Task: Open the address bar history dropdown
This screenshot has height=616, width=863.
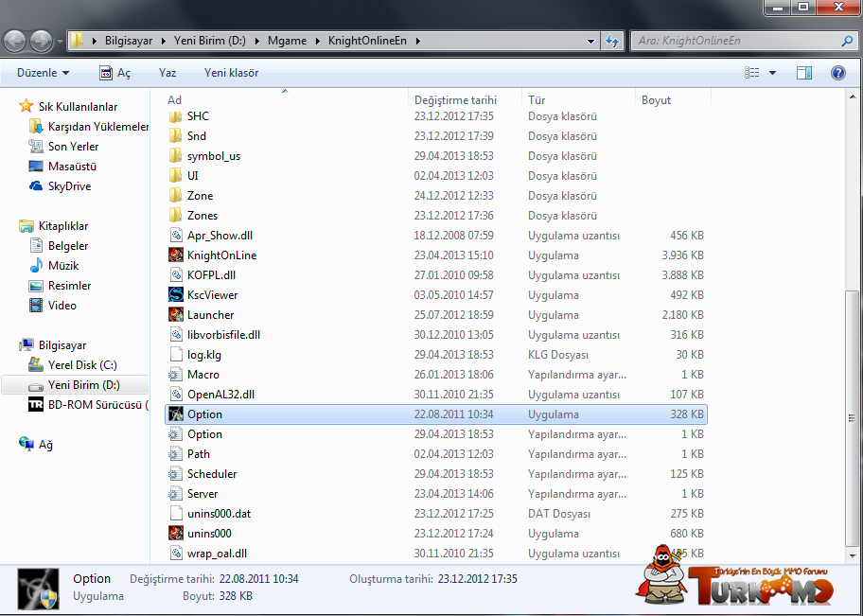Action: [x=590, y=41]
